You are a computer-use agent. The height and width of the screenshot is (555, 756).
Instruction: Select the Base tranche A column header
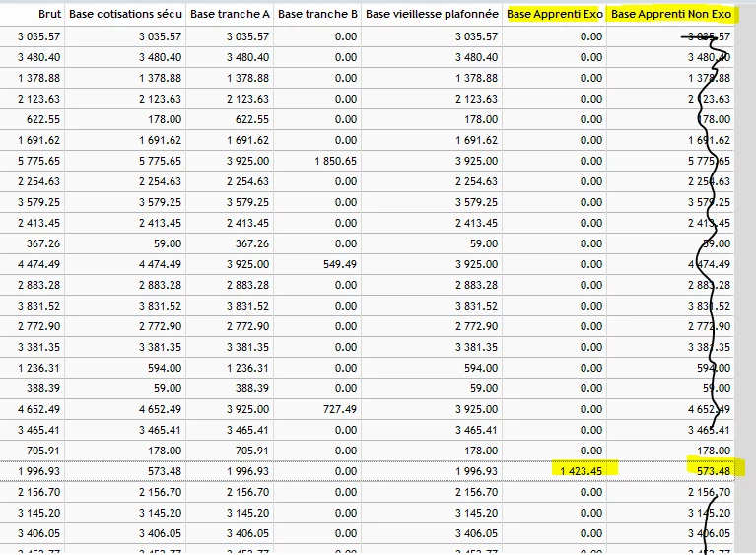(x=230, y=15)
